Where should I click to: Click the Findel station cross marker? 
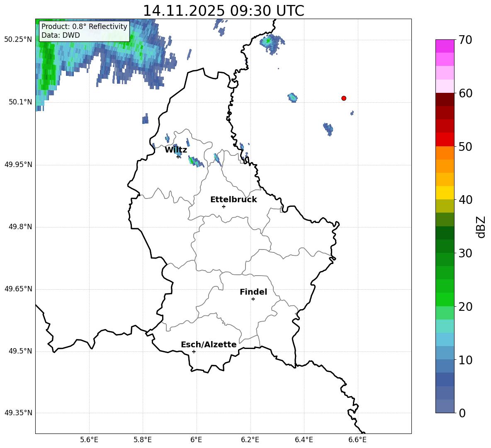253,299
